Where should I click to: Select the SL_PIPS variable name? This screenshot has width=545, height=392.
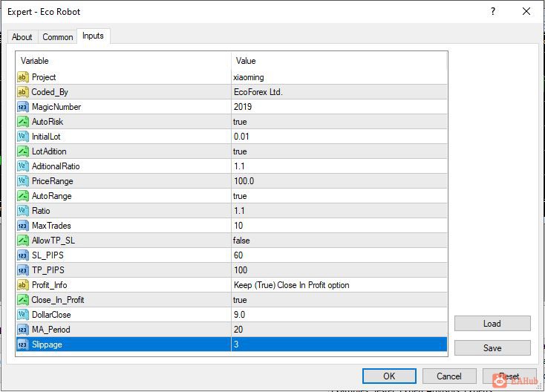[x=48, y=255]
